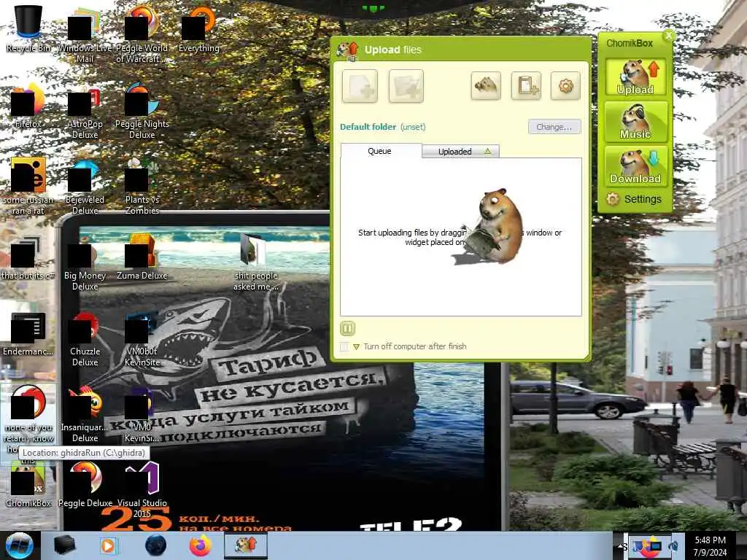
Task: Select Peggle World of Warcraft desktop icon
Action: click(142, 34)
